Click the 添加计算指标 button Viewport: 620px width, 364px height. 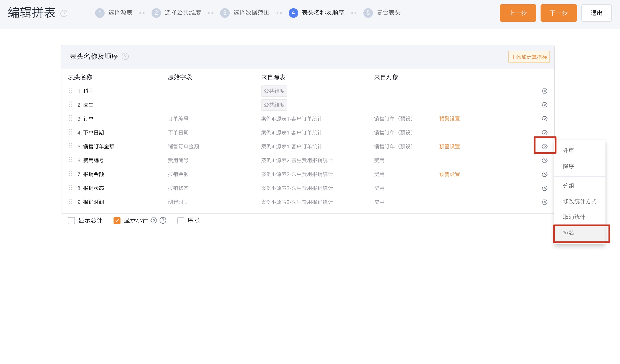click(529, 57)
